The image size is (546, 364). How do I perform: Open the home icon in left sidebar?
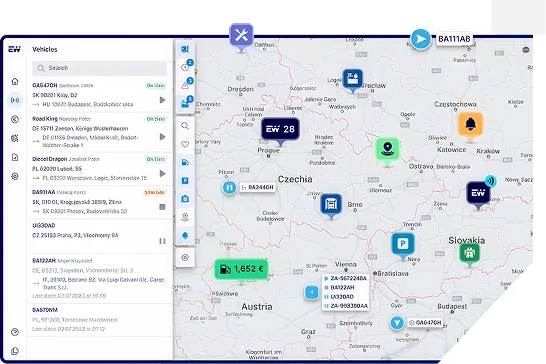pyautogui.click(x=15, y=82)
